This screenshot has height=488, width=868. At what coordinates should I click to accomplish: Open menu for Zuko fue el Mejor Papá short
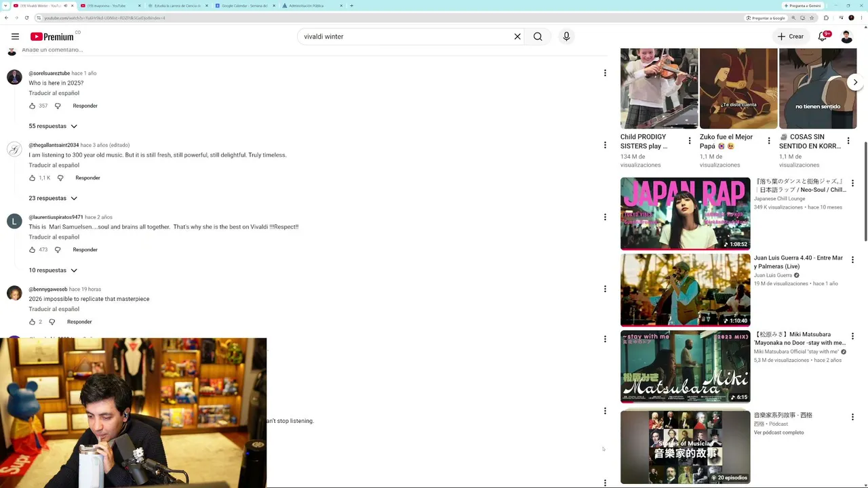point(769,141)
